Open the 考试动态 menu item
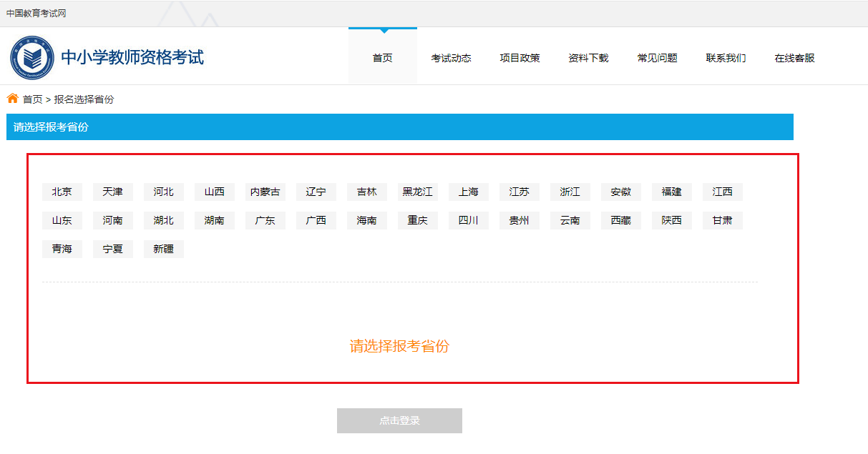 coord(451,58)
